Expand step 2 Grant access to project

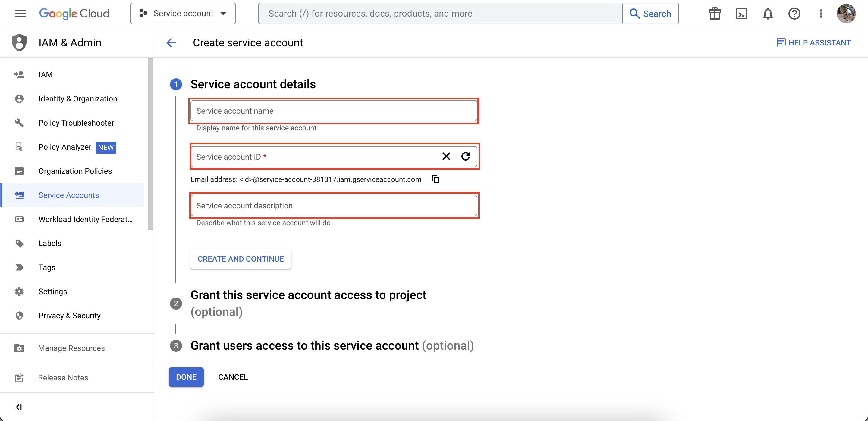point(308,303)
